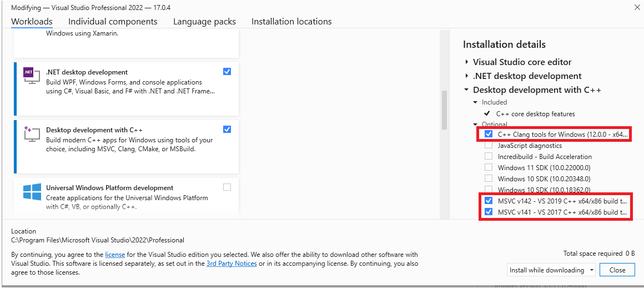Open the license link

(x=115, y=255)
